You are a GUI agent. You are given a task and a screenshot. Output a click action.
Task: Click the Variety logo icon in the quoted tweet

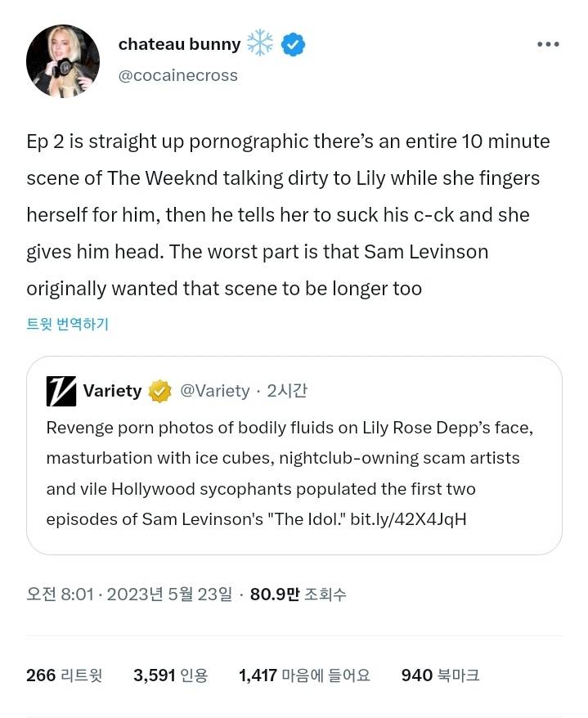(x=61, y=391)
